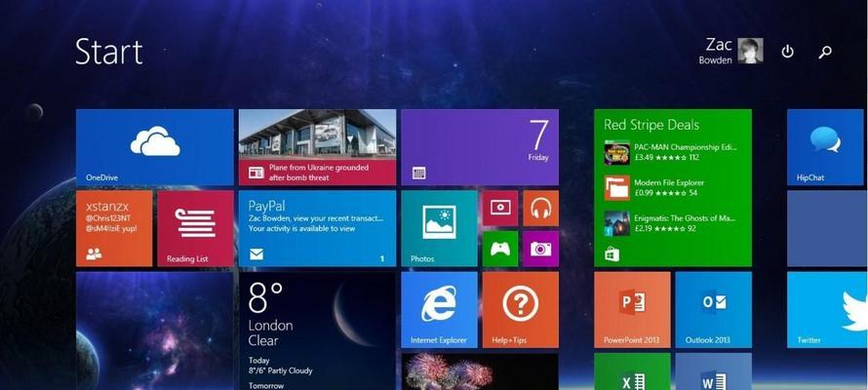Click the search magnifier icon

(825, 52)
